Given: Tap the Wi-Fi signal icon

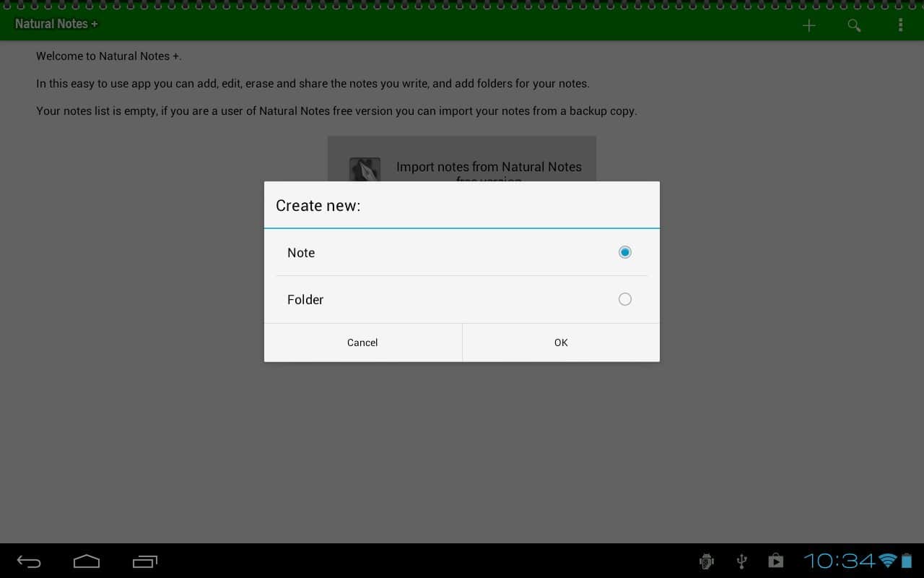Looking at the screenshot, I should click(887, 561).
